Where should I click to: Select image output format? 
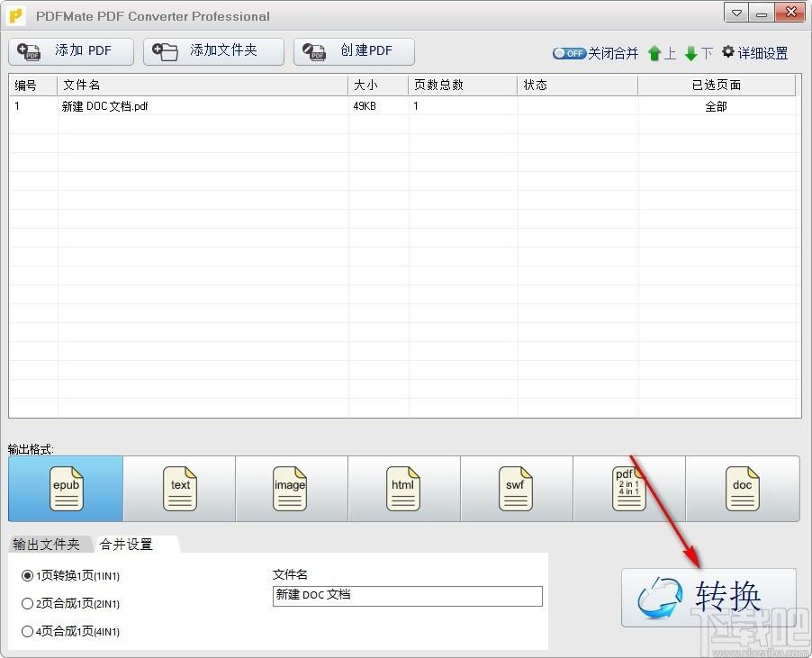click(x=292, y=489)
